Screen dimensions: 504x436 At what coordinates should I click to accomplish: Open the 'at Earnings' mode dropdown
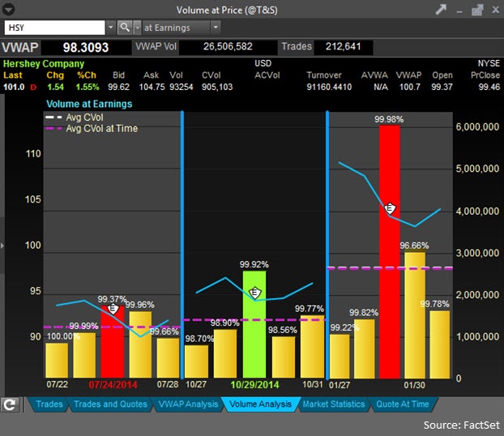(x=216, y=28)
